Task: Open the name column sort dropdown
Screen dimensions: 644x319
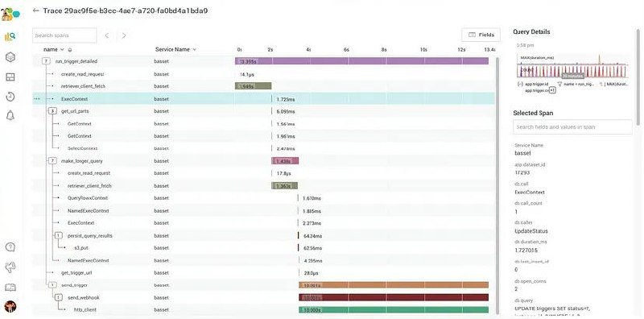Action: coord(62,49)
